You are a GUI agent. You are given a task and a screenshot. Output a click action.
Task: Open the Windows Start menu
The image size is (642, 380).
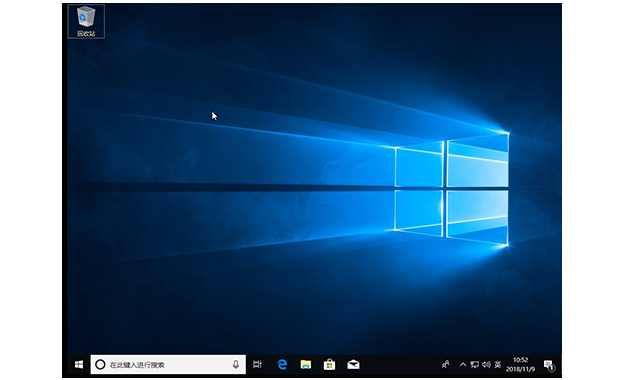79,364
